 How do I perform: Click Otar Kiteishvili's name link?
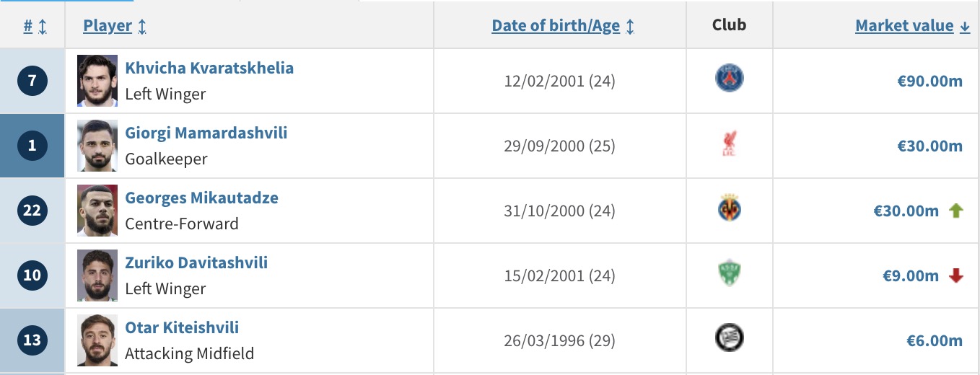point(182,328)
